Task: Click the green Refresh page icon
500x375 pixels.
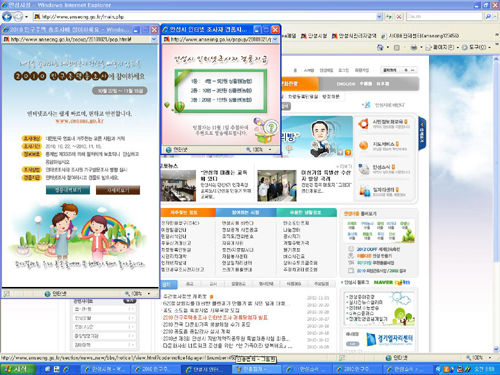Action: point(388,16)
